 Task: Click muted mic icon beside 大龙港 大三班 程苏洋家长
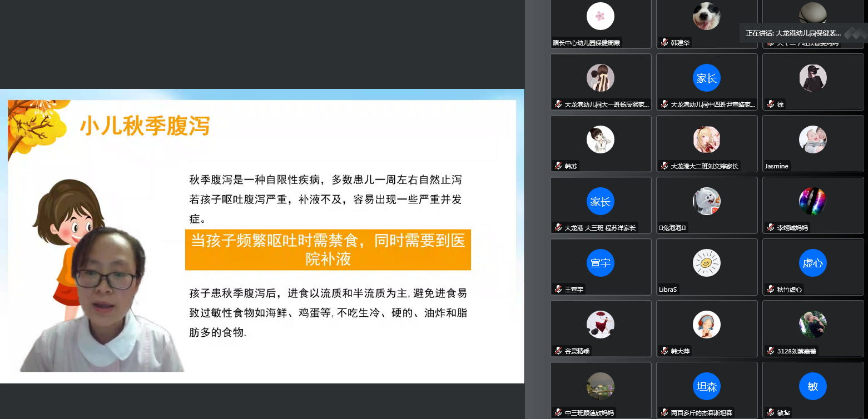coord(558,227)
